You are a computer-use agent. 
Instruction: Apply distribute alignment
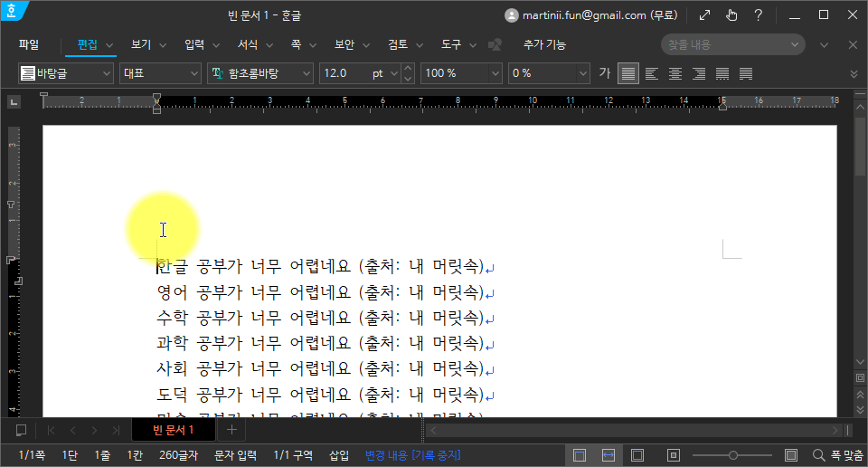point(722,73)
